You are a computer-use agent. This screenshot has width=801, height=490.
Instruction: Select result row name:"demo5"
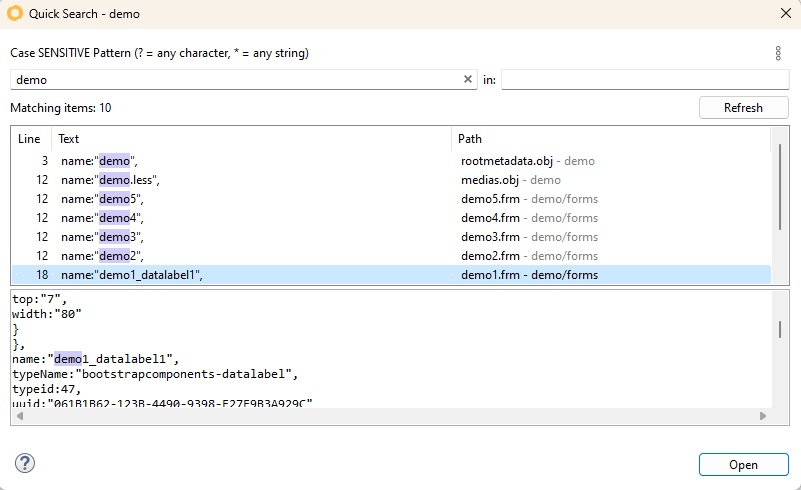pos(391,199)
